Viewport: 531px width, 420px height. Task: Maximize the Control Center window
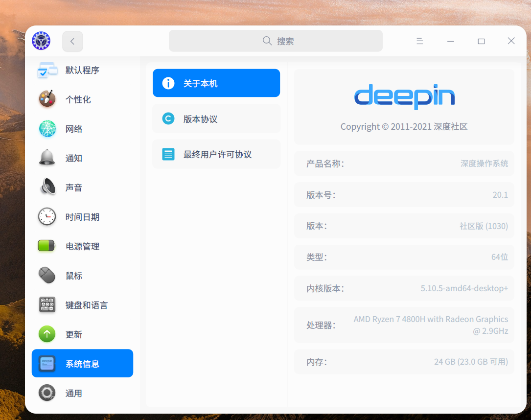click(x=481, y=41)
